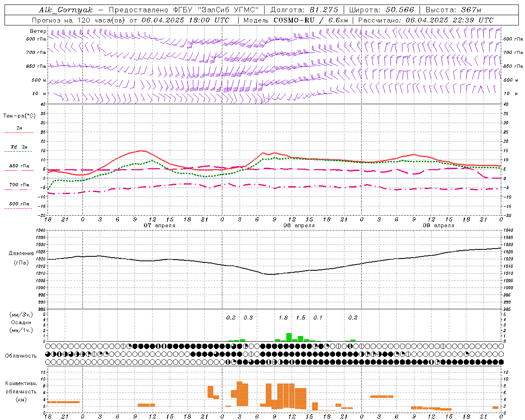Select the latitude value 50.566

[400, 10]
